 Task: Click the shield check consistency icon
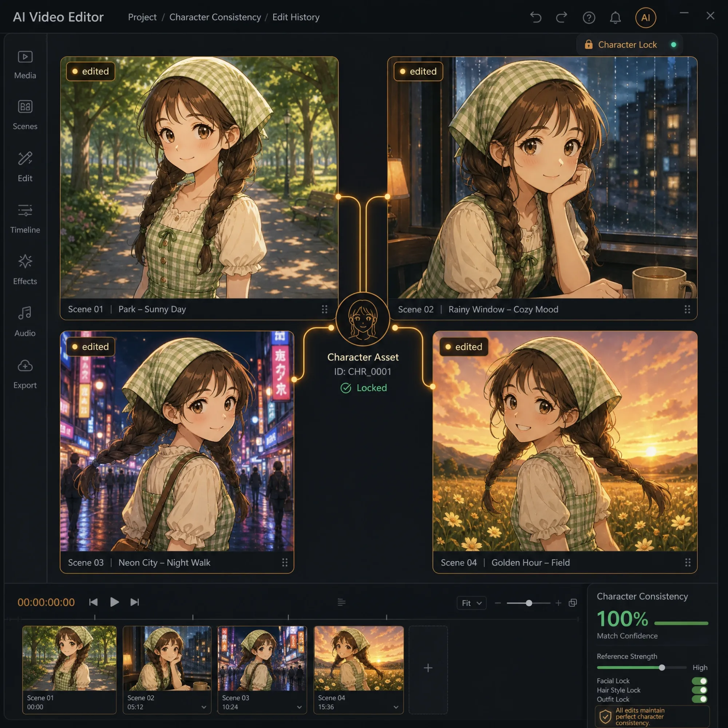(605, 717)
